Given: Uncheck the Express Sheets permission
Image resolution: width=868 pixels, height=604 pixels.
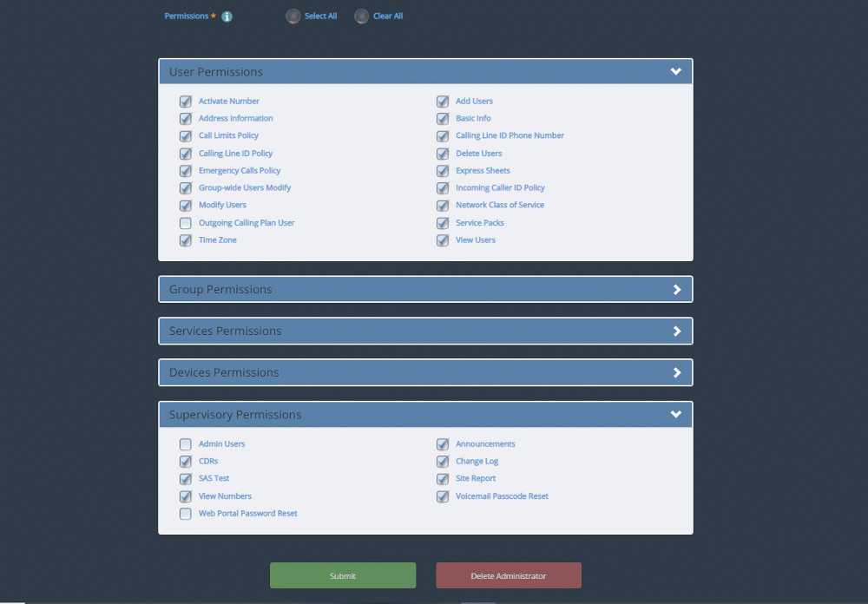Looking at the screenshot, I should 443,171.
